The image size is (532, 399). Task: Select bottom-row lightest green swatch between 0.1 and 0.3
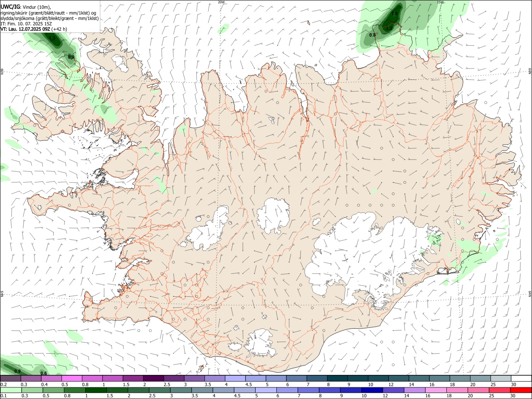(x=10, y=390)
